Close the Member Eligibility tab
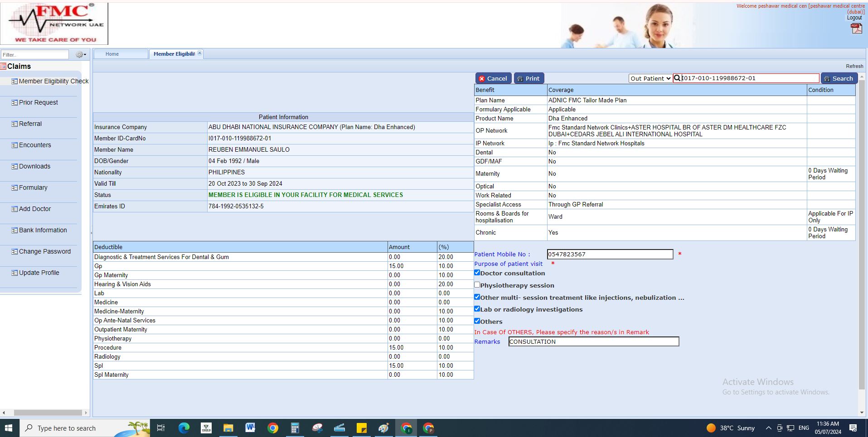This screenshot has width=868, height=437. [199, 53]
